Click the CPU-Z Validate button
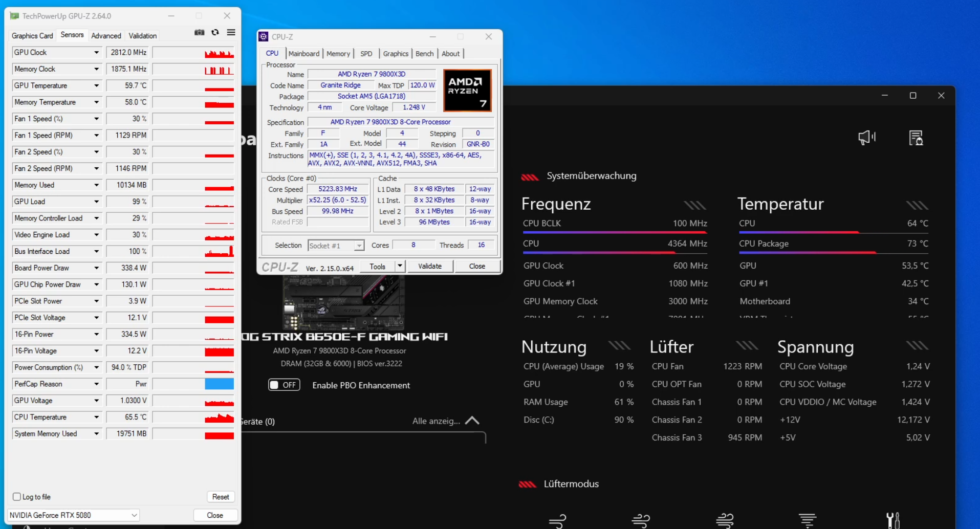The image size is (980, 529). point(430,266)
